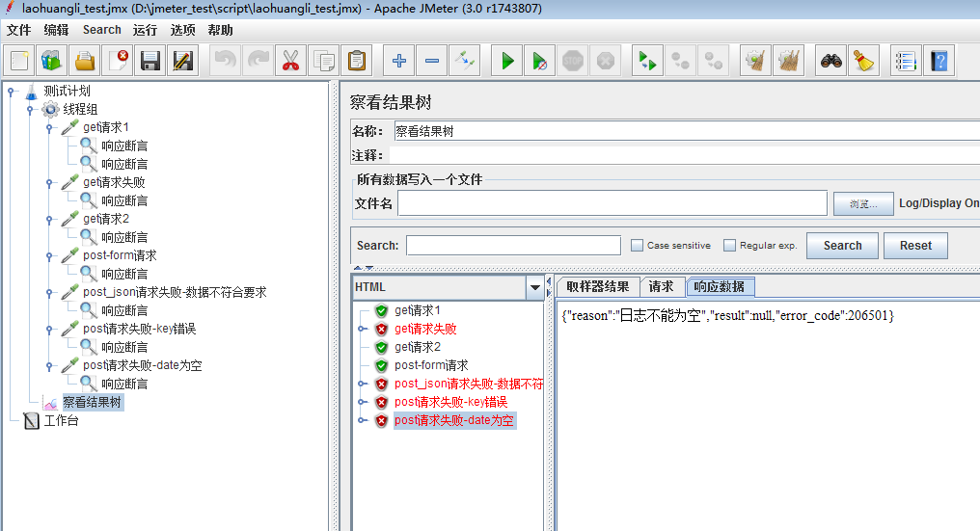The height and width of the screenshot is (531, 980).
Task: Open the HTML renderer dropdown
Action: coord(535,287)
